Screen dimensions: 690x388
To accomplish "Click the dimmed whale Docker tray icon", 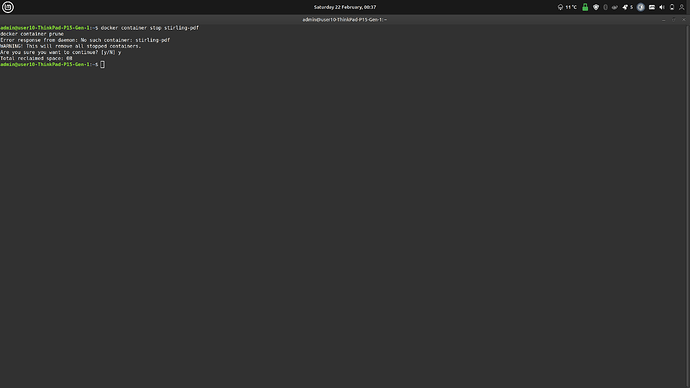I will pos(615,7).
